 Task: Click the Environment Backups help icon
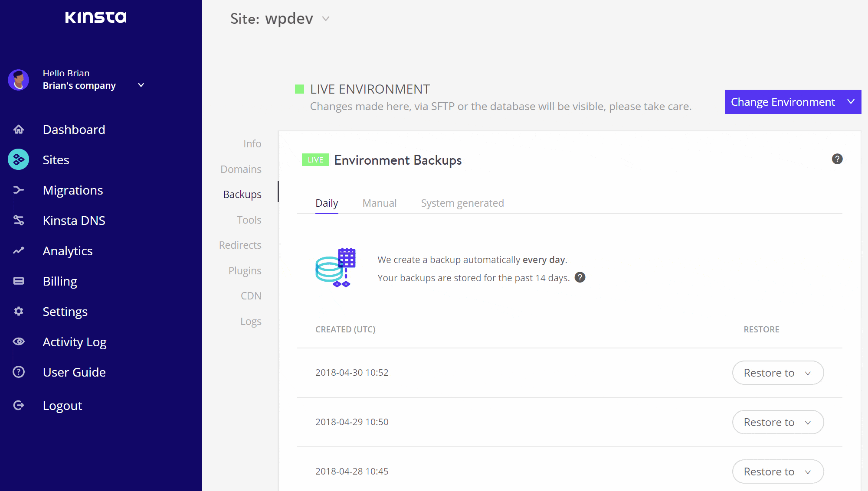pyautogui.click(x=837, y=159)
